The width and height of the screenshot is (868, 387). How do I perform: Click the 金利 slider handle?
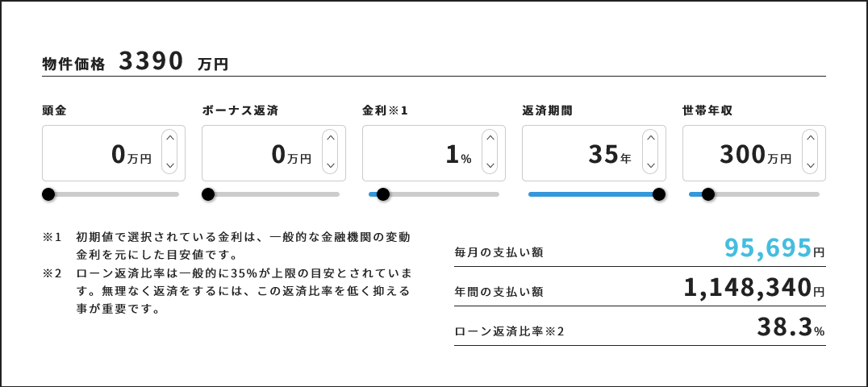coord(383,194)
